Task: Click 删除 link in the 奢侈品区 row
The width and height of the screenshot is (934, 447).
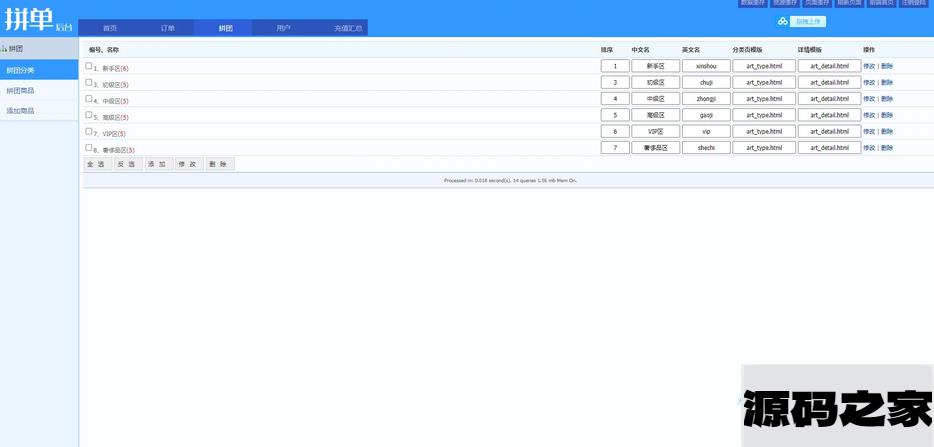Action: tap(887, 148)
